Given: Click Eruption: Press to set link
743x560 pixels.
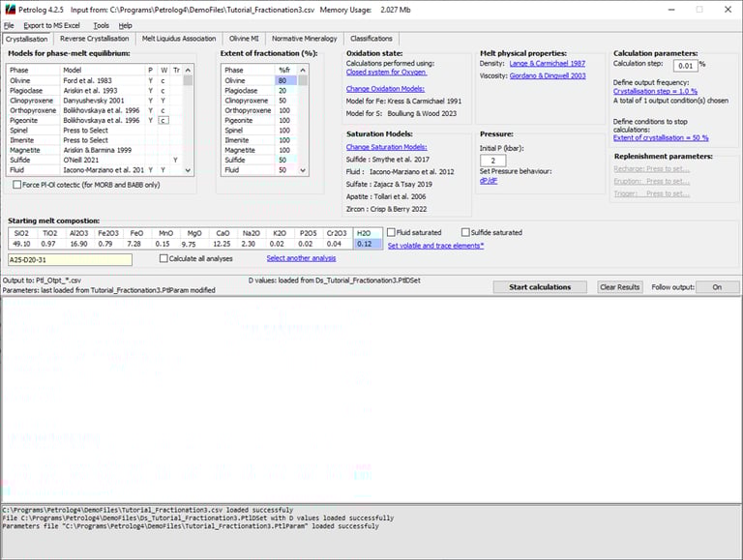Looking at the screenshot, I should click(x=651, y=182).
